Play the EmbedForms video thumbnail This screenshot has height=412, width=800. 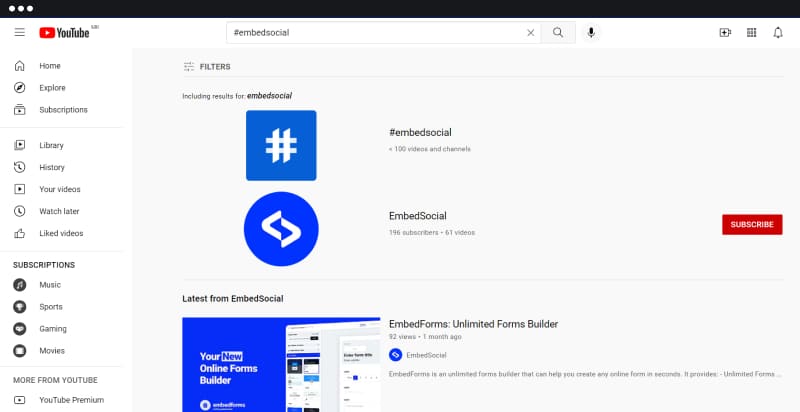point(281,365)
